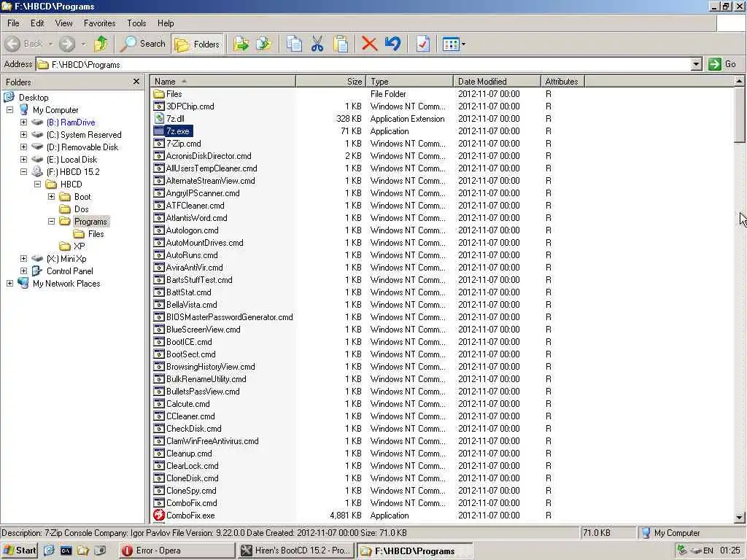
Task: Click the Go button
Action: click(722, 64)
